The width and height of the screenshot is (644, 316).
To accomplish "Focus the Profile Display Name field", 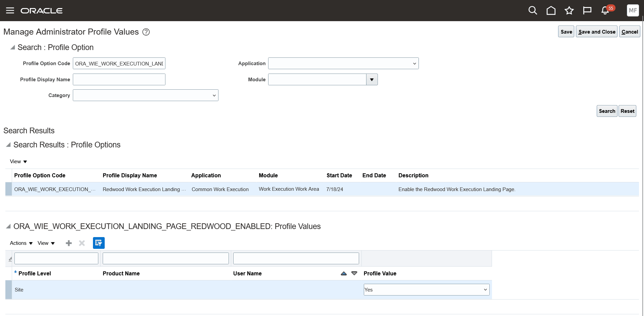I will coord(119,80).
